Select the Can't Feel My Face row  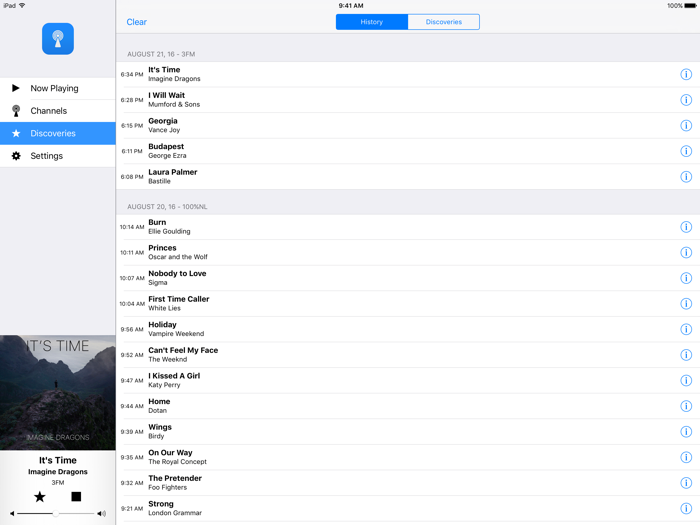(x=408, y=355)
